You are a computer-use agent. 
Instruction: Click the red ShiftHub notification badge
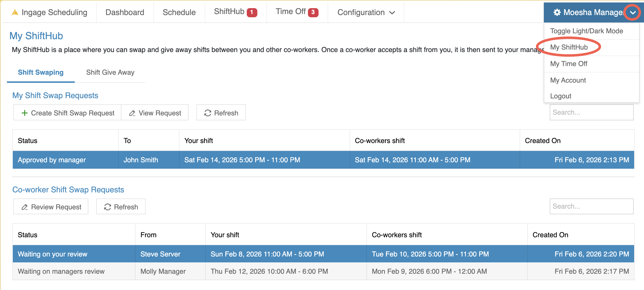[x=251, y=12]
